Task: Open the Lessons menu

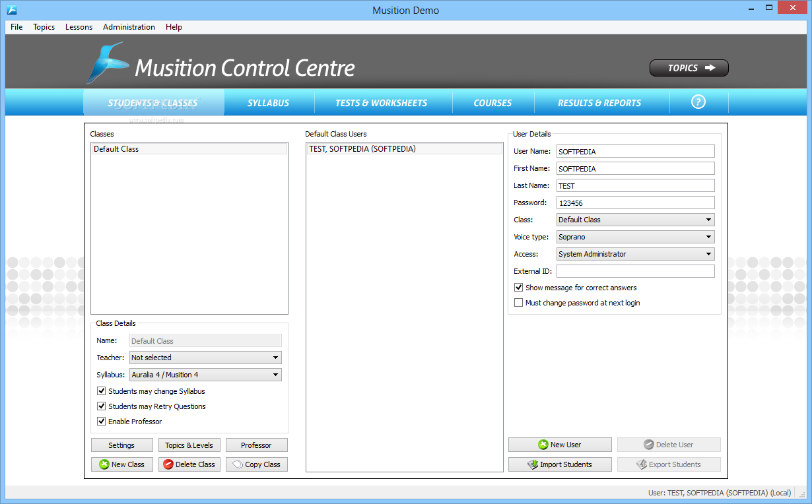Action: pos(79,27)
